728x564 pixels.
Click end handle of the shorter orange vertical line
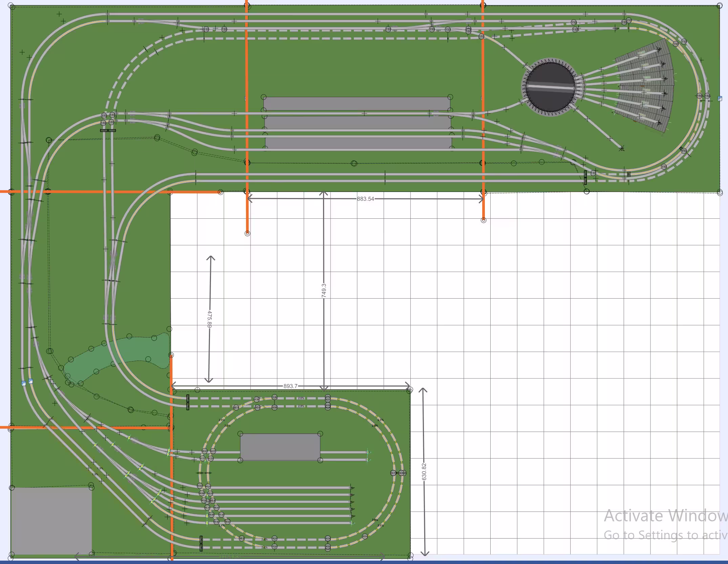click(484, 220)
